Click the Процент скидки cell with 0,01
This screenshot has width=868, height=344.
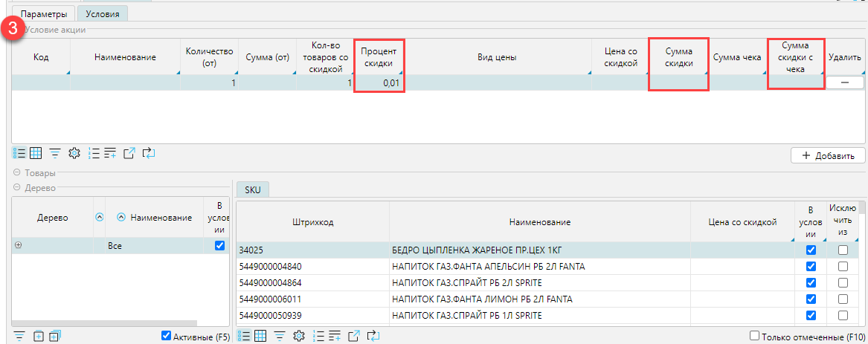[379, 83]
